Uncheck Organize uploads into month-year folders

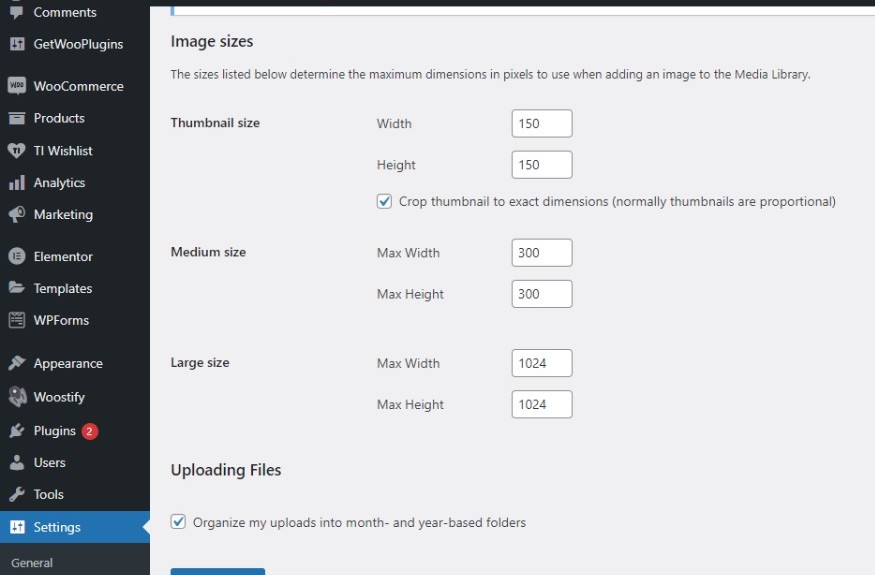(x=178, y=522)
